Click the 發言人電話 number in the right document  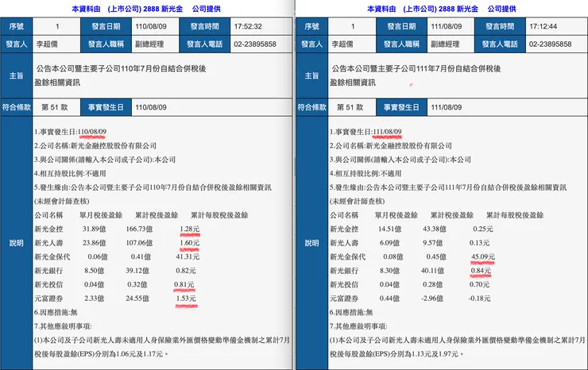pos(550,44)
